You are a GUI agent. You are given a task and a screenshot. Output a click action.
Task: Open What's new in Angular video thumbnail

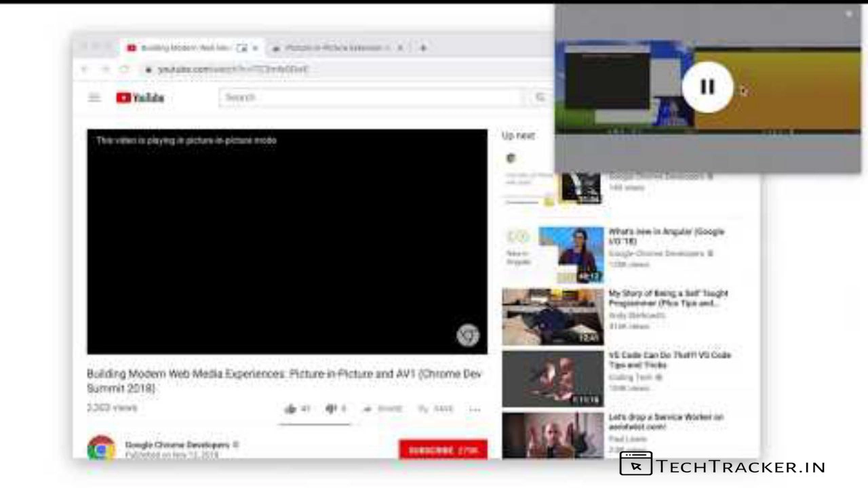570,255
